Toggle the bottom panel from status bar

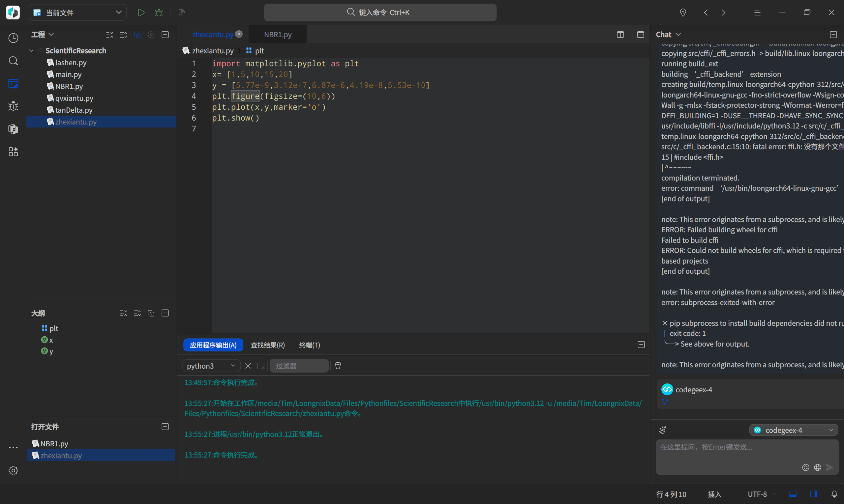[793, 494]
